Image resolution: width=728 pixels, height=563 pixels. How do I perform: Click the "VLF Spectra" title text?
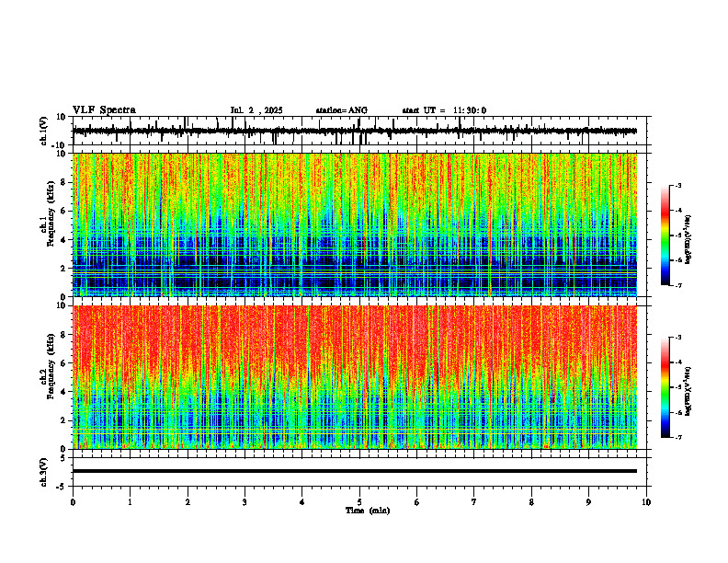point(104,110)
